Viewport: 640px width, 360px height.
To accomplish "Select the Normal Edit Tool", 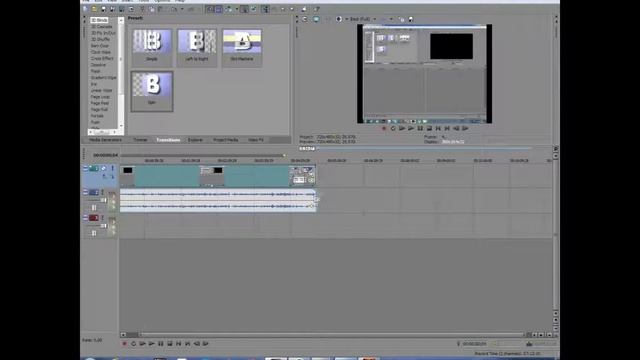I will click(265, 9).
